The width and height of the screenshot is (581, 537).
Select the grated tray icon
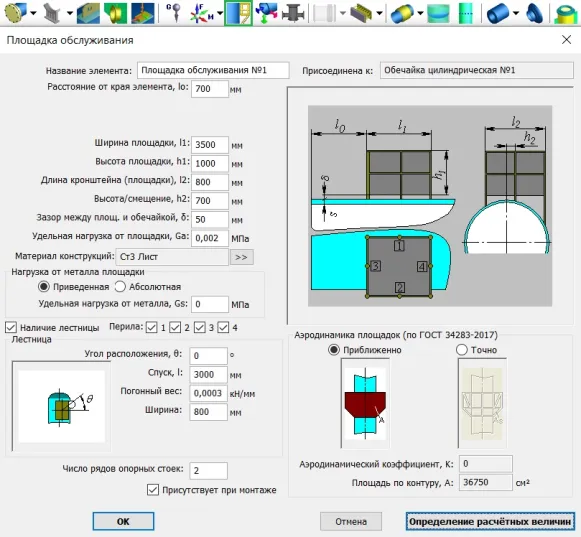pos(361,13)
